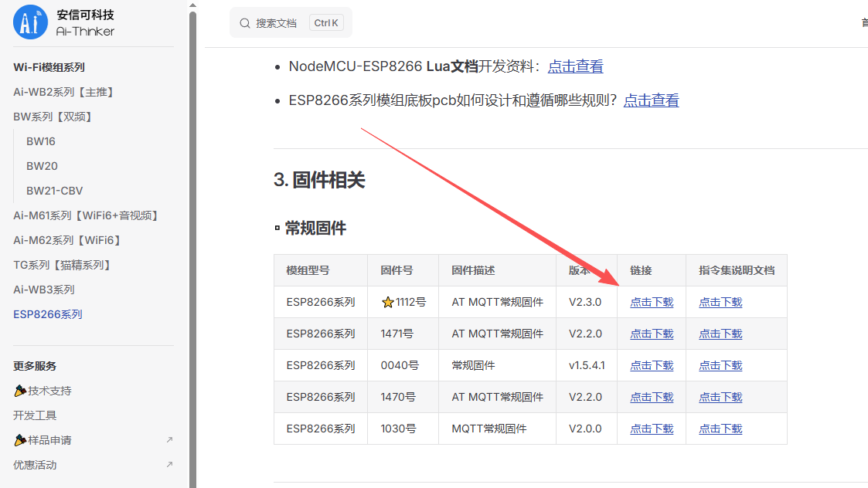
Task: Download instruction set doc for 1471号
Action: coord(720,334)
